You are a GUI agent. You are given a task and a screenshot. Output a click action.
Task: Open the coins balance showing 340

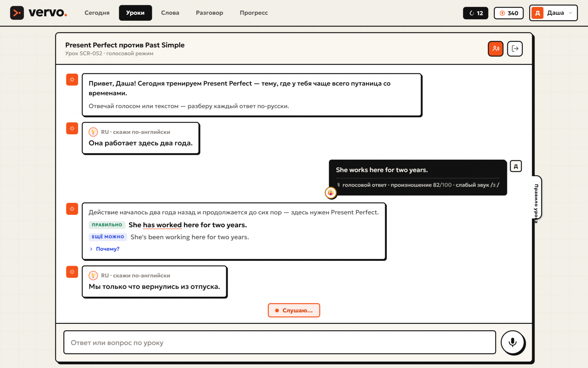[x=509, y=13]
